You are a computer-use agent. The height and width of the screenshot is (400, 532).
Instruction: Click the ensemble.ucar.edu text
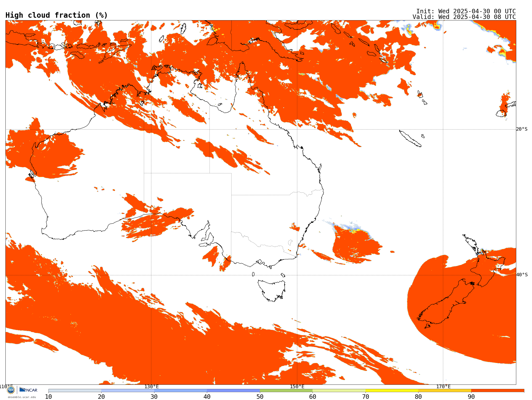(22, 397)
